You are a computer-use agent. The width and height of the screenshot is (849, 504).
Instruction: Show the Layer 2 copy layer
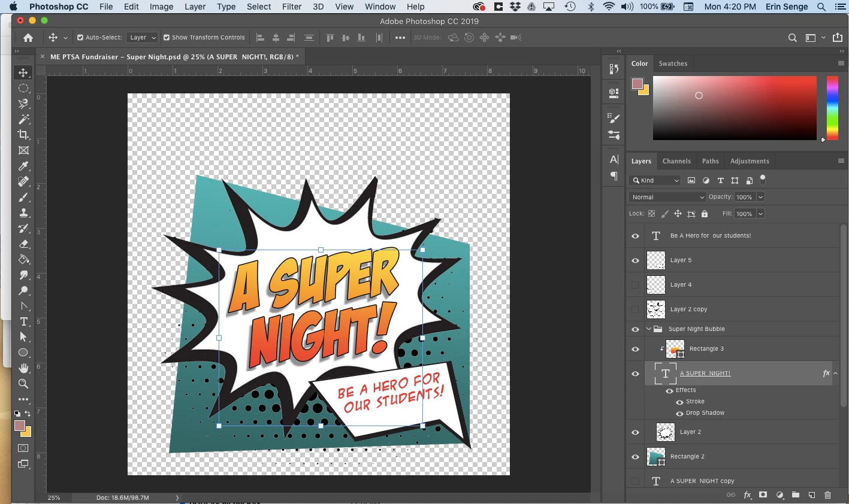[635, 309]
